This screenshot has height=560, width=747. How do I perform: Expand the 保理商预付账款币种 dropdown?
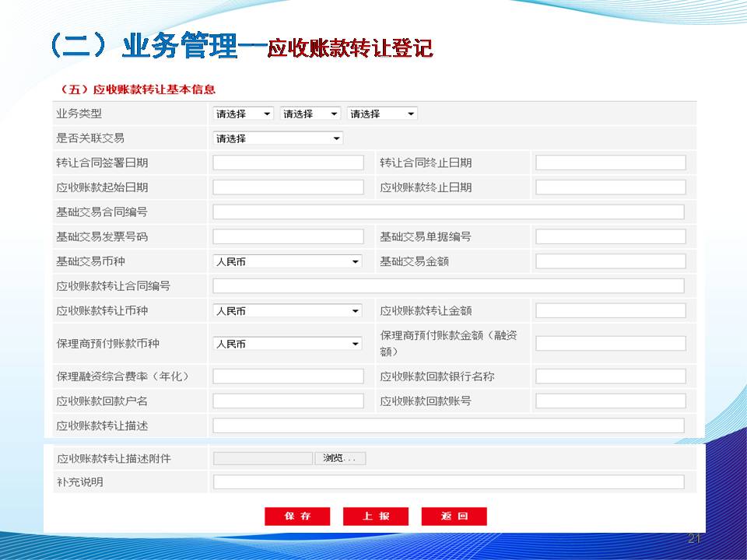tap(287, 344)
